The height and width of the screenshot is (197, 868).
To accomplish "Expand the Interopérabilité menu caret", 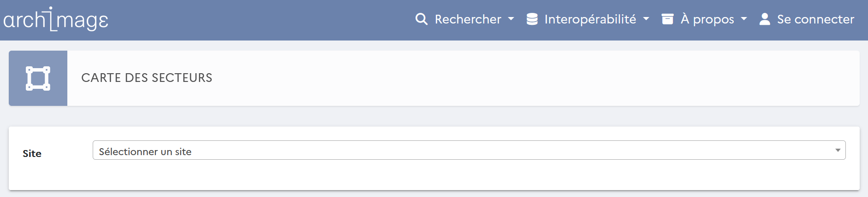I will tap(646, 19).
